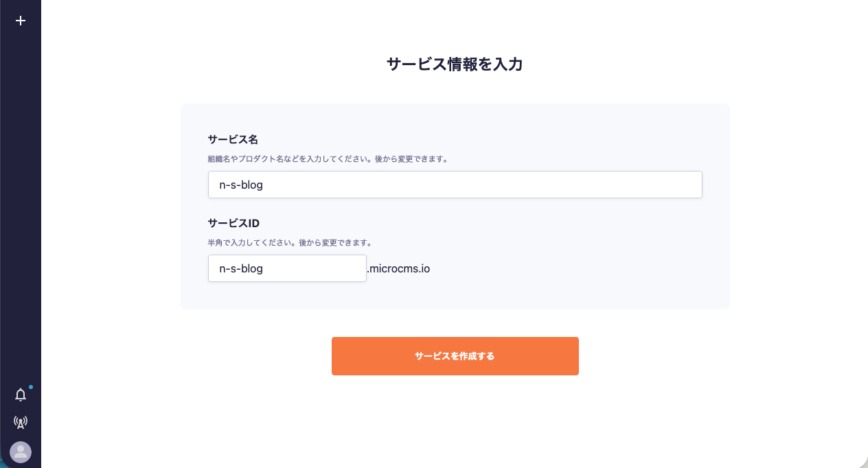
Task: Click the gray form card below the ID field
Action: click(455, 296)
